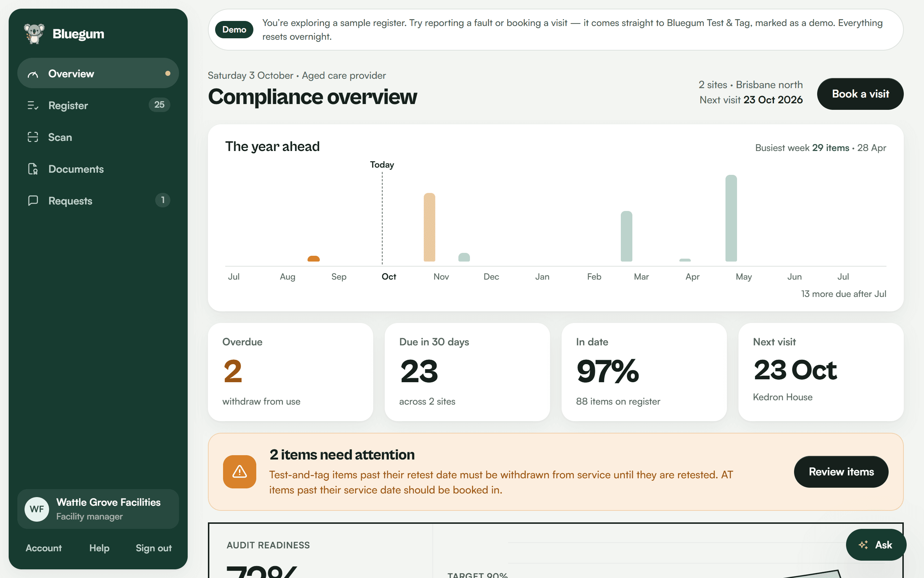The width and height of the screenshot is (924, 578).
Task: Go to the Documents section
Action: coord(98,169)
